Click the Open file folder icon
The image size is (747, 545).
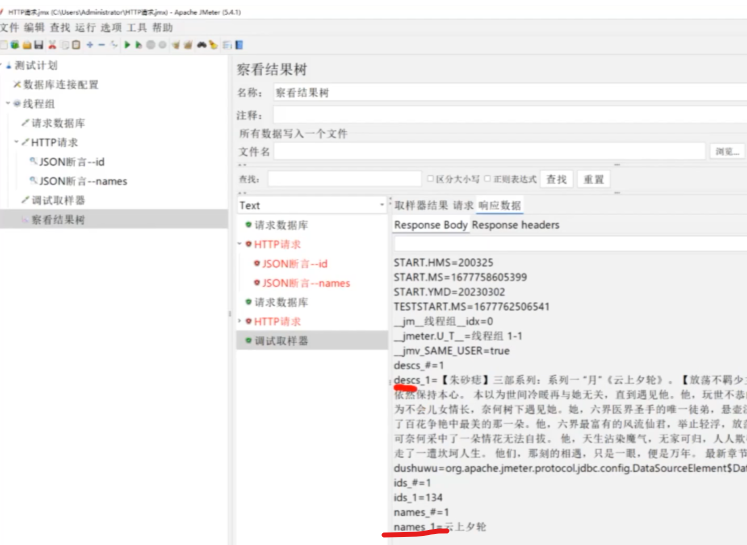(x=27, y=45)
